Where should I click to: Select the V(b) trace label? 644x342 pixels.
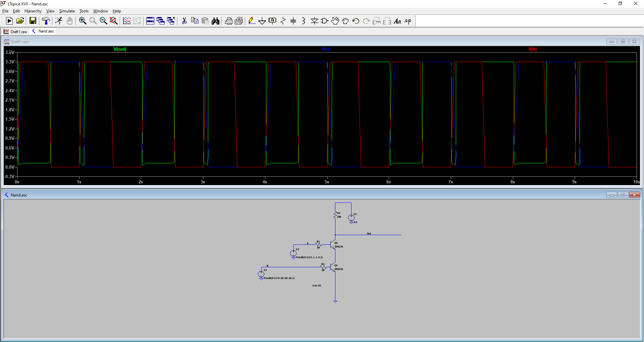[532, 49]
